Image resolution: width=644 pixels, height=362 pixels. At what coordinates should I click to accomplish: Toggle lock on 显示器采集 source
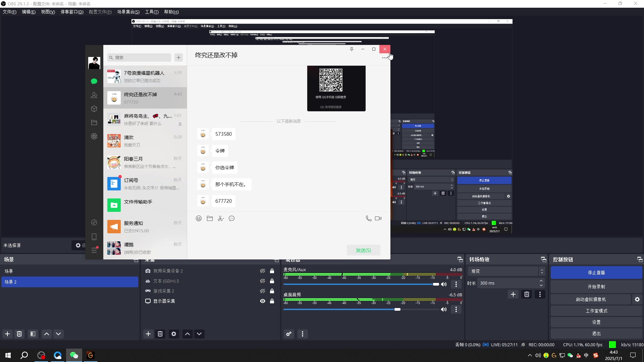tap(272, 301)
